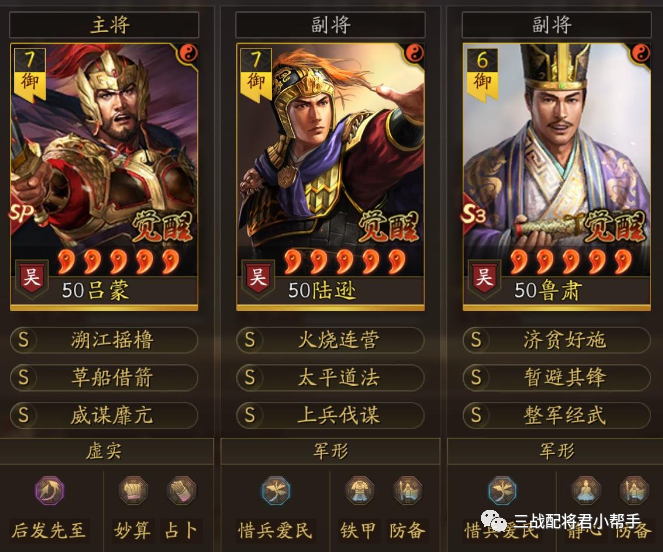The image size is (663, 552).
Task: Click 陆逊's 防备 icon
Action: click(x=408, y=491)
